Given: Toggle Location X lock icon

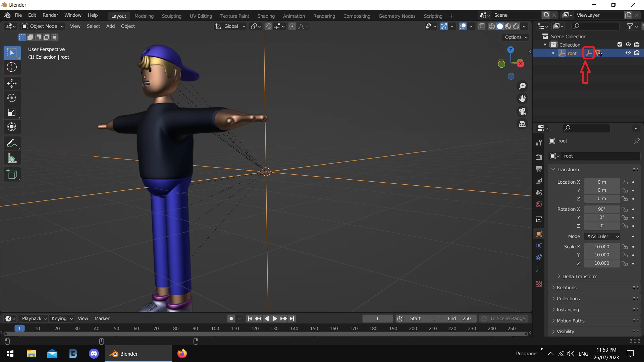Looking at the screenshot, I should tap(625, 182).
